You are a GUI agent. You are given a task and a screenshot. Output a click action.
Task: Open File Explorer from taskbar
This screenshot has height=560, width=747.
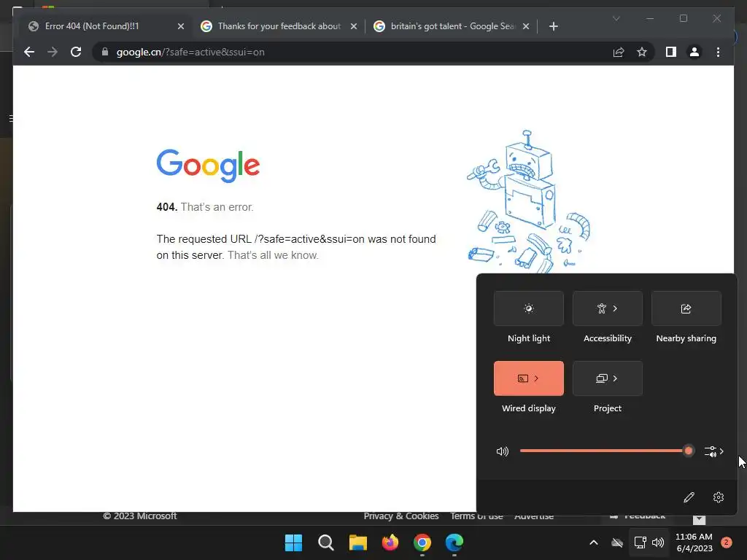(x=357, y=542)
